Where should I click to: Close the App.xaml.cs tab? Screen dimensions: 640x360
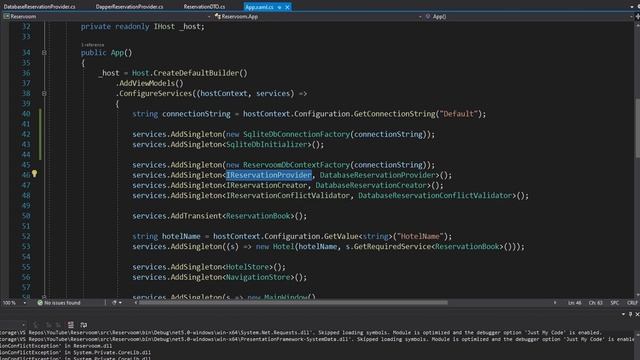coord(287,7)
